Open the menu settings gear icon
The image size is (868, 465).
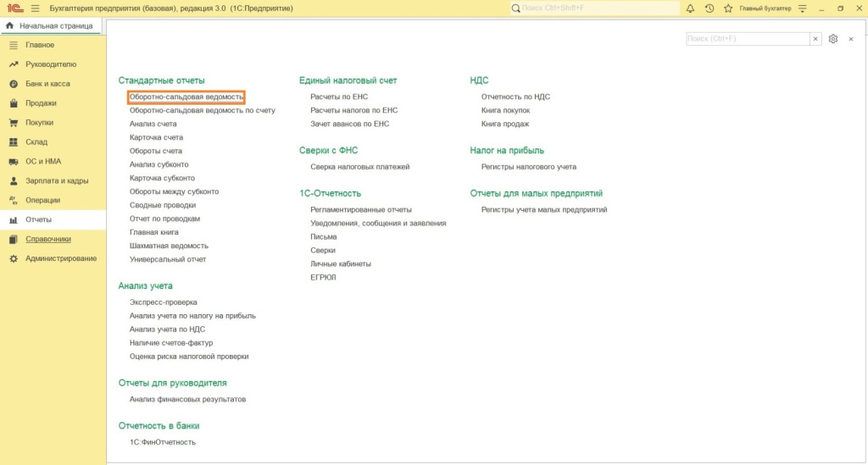833,39
